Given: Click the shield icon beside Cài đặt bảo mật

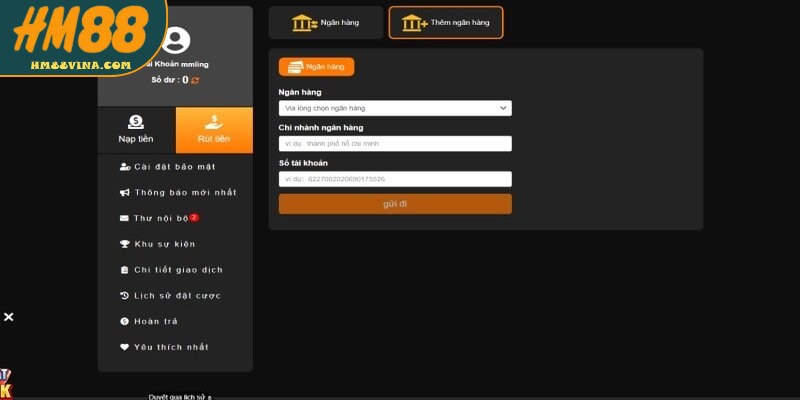Looking at the screenshot, I should pyautogui.click(x=124, y=166).
